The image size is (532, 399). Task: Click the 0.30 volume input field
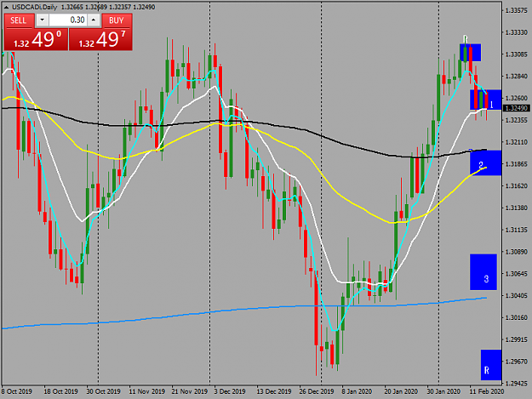[68, 20]
